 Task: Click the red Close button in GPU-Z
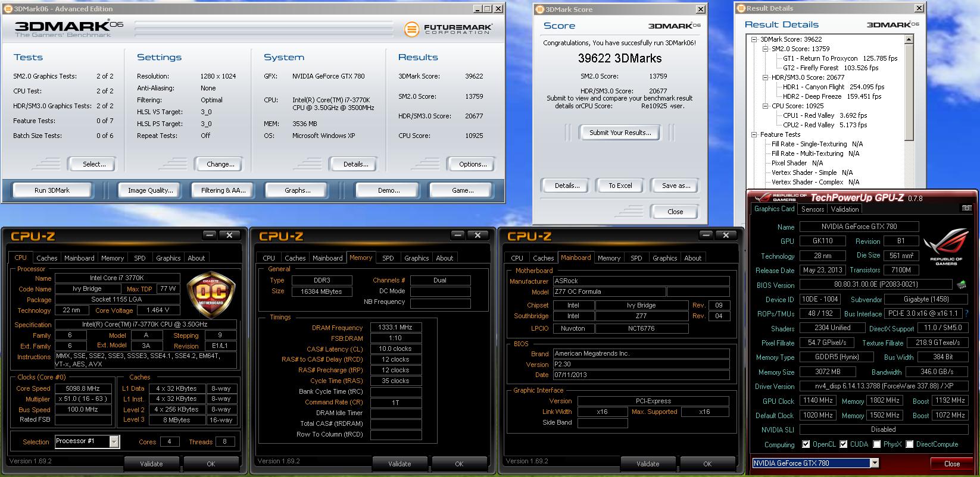coord(951,463)
